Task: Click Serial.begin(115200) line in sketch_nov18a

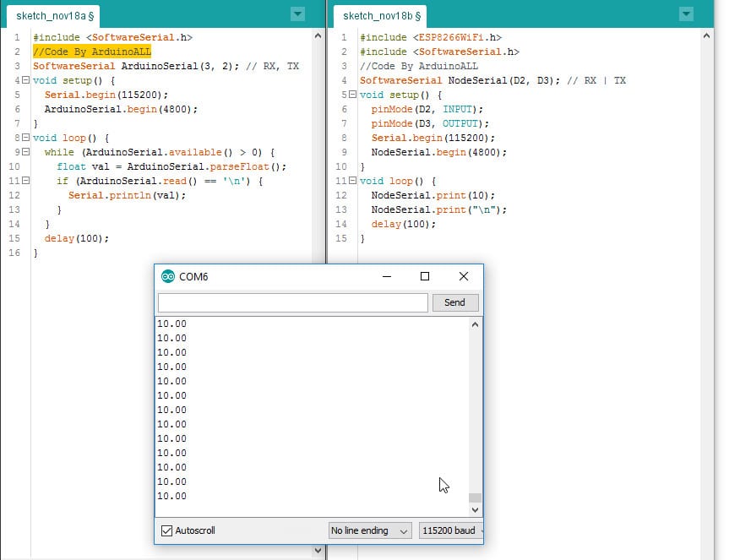Action: click(x=106, y=95)
